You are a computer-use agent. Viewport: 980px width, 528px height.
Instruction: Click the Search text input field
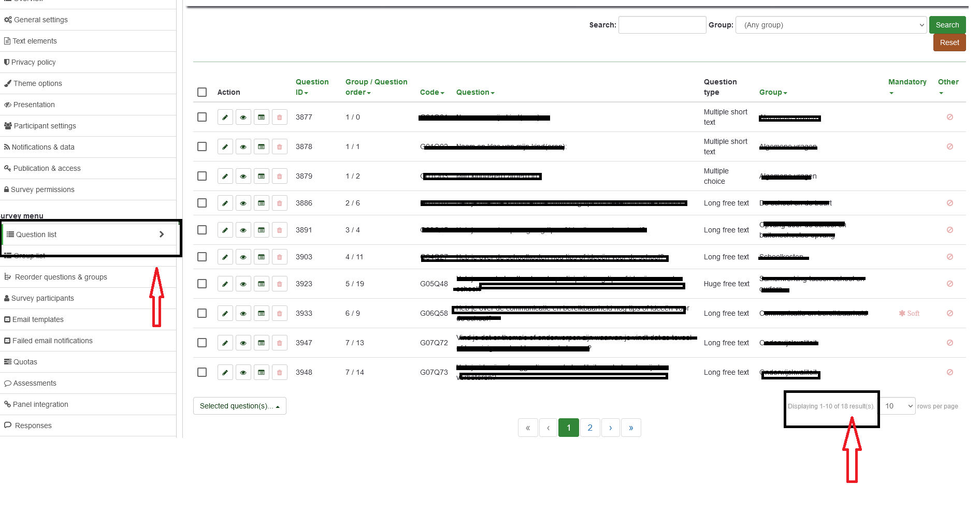coord(662,25)
